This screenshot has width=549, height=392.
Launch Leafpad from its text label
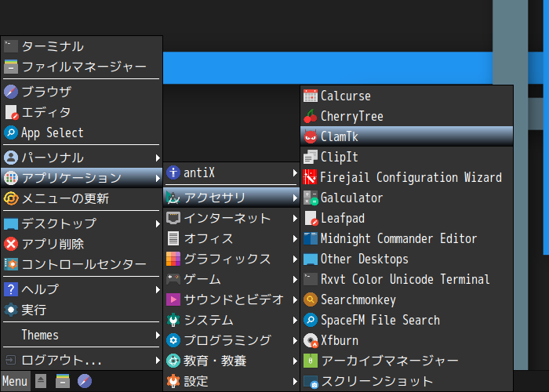[x=343, y=219]
